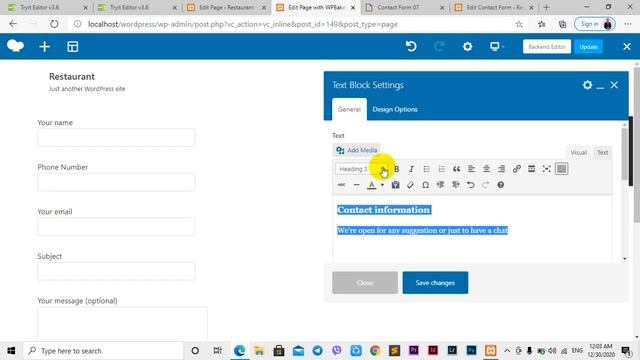Click the Add Media button
640x360 pixels.
click(x=356, y=150)
